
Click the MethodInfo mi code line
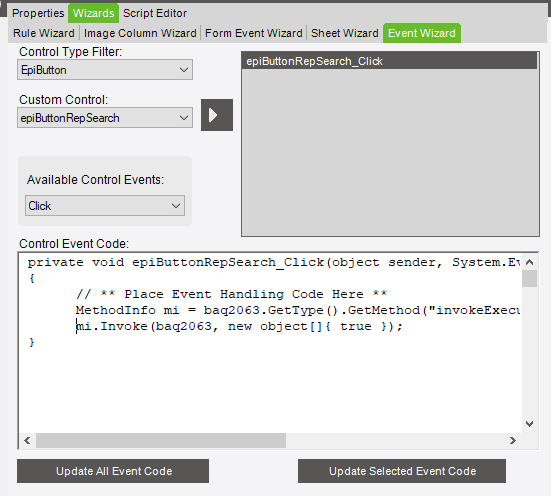[x=297, y=310]
